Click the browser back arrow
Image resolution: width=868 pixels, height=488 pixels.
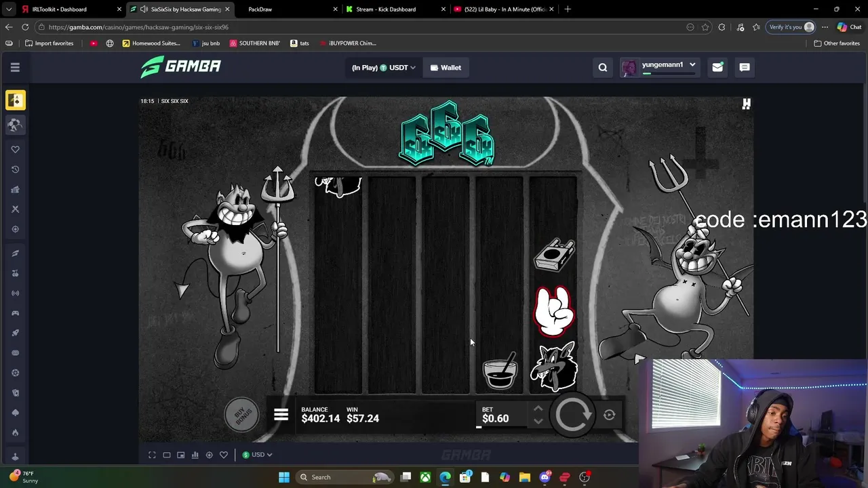[x=9, y=27]
